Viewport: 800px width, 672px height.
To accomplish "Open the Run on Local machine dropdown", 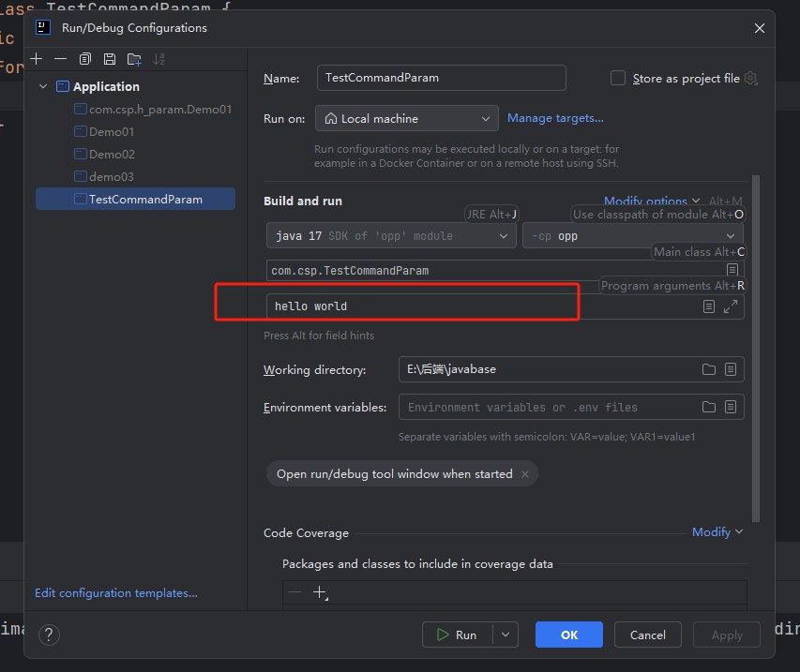I will tap(406, 119).
